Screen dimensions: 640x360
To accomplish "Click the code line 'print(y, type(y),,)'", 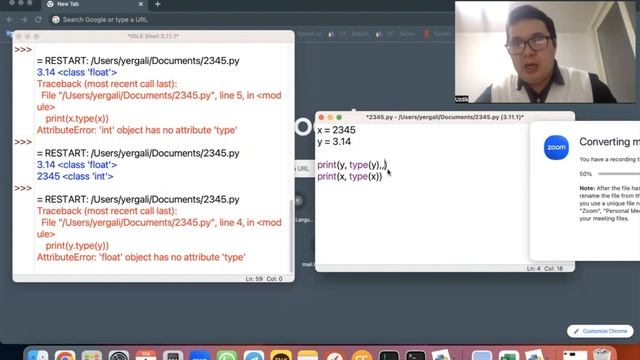I will click(x=352, y=165).
